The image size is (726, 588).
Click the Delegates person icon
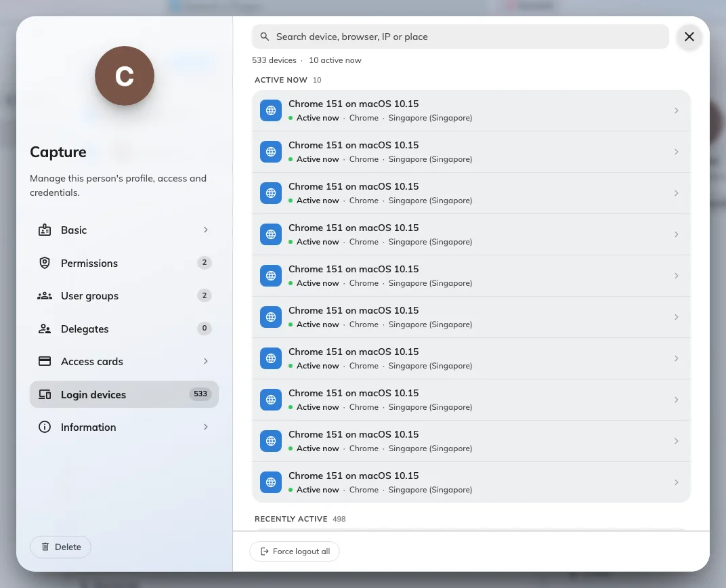click(x=45, y=329)
